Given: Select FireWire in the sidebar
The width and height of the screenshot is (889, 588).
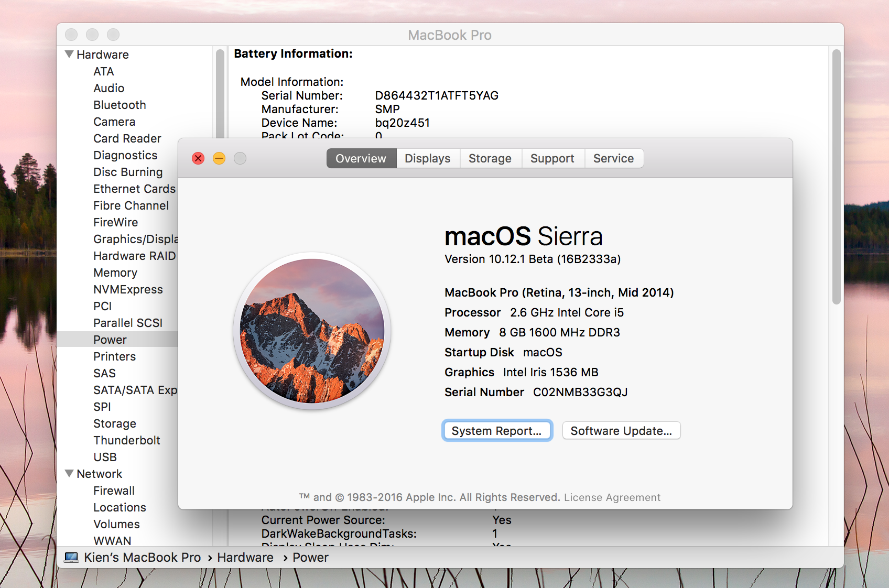Looking at the screenshot, I should pyautogui.click(x=116, y=222).
